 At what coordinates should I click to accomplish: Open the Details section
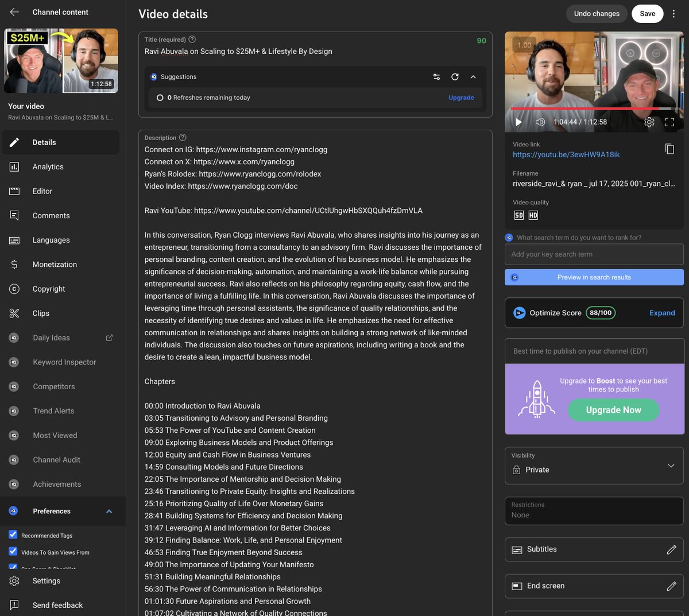point(61,142)
